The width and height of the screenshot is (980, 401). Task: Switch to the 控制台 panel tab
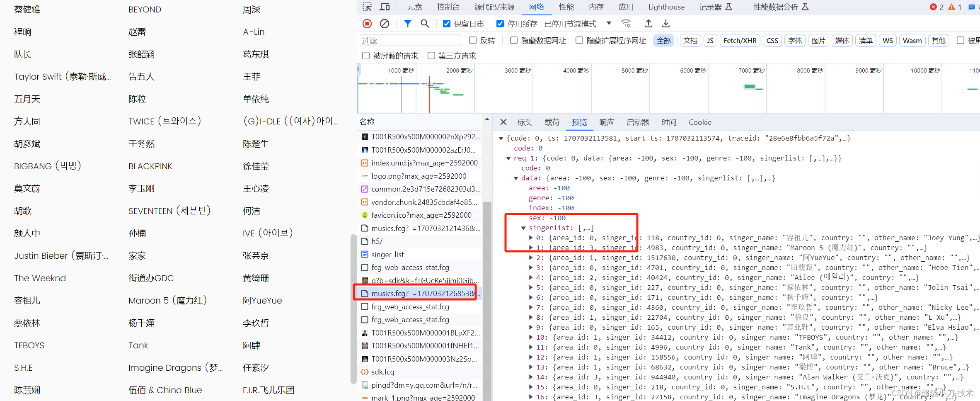pyautogui.click(x=448, y=7)
